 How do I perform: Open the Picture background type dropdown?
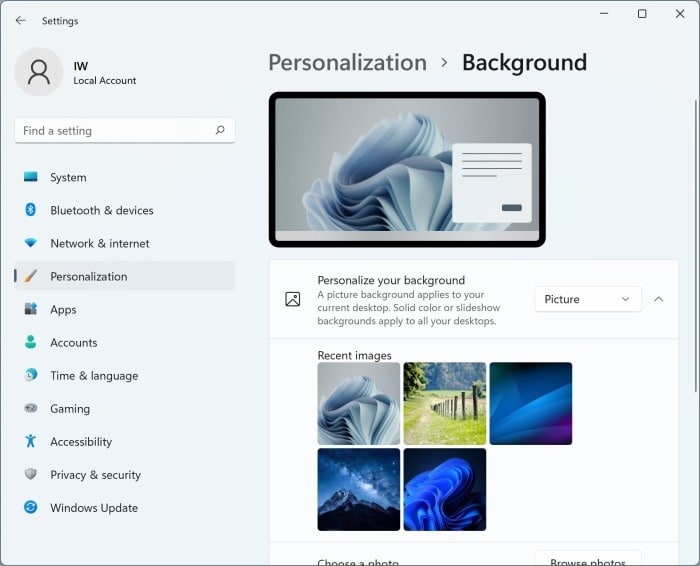tap(587, 299)
